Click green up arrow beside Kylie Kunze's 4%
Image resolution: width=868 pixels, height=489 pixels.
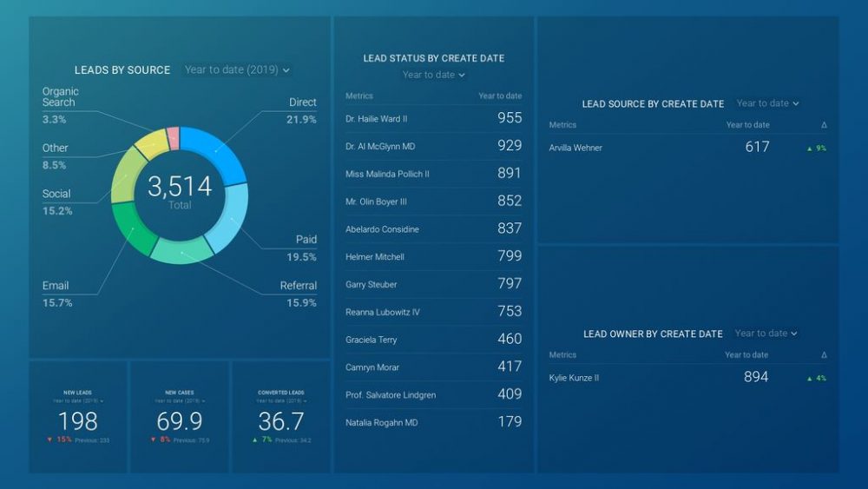coord(810,379)
